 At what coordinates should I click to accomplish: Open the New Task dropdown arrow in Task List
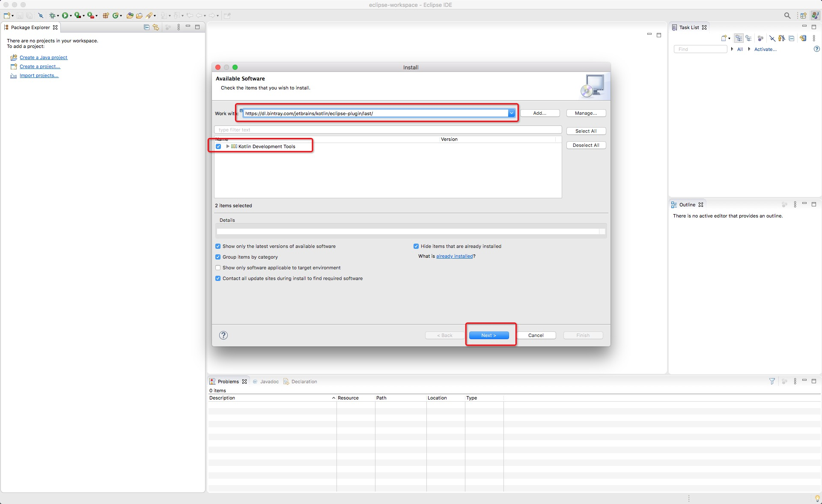tap(729, 39)
